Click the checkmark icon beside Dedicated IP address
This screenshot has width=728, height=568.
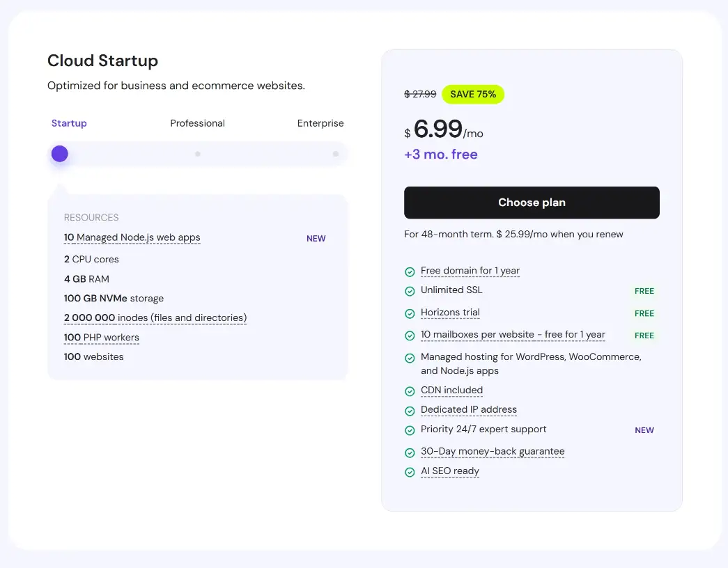410,411
